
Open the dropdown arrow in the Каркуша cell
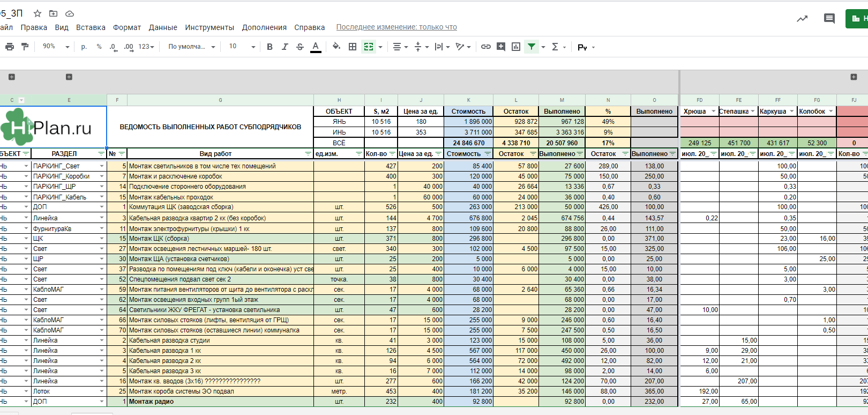pos(791,111)
